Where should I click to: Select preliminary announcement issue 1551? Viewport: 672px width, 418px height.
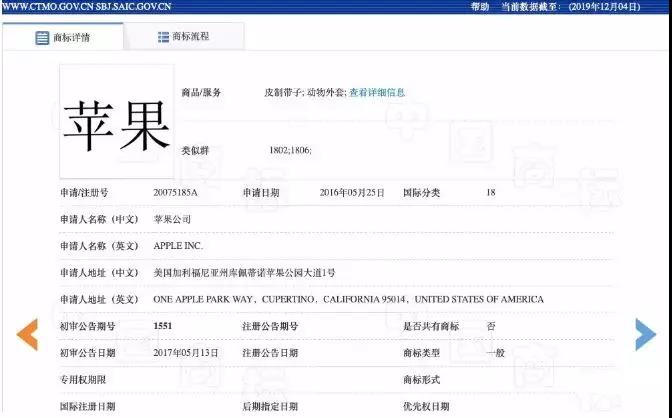(x=162, y=326)
